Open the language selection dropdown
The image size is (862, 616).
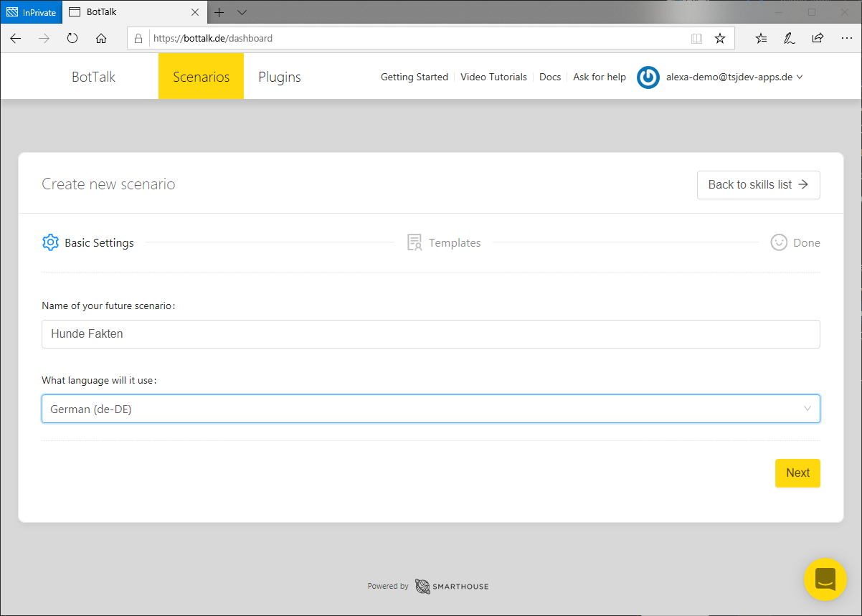click(x=430, y=409)
